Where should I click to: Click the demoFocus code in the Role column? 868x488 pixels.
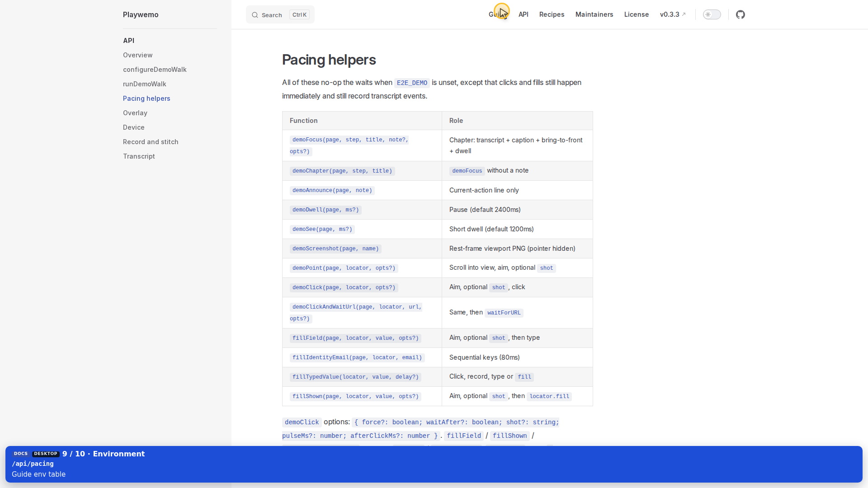tap(467, 171)
